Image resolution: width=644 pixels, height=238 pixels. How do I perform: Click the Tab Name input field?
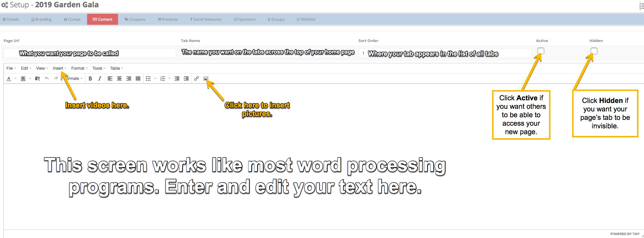(x=267, y=53)
